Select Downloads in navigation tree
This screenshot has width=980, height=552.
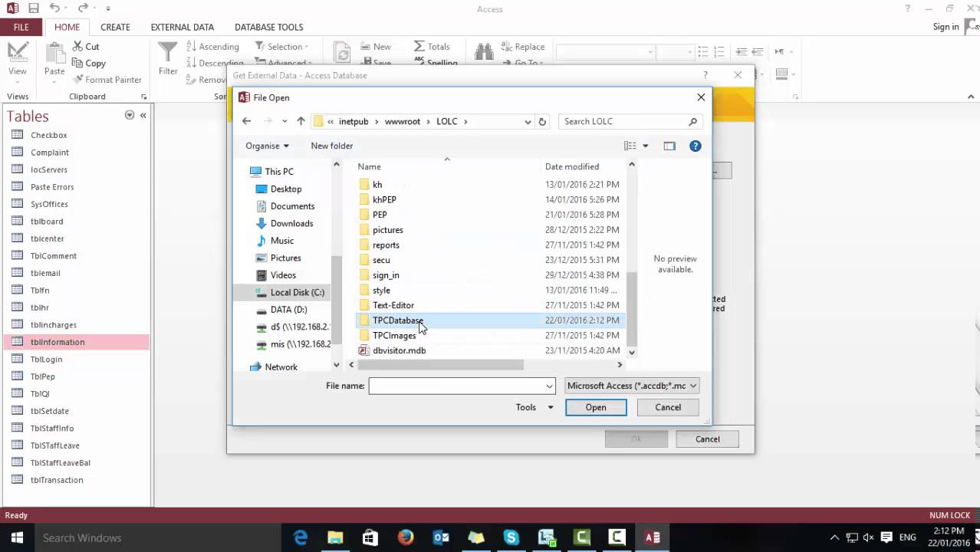(291, 223)
